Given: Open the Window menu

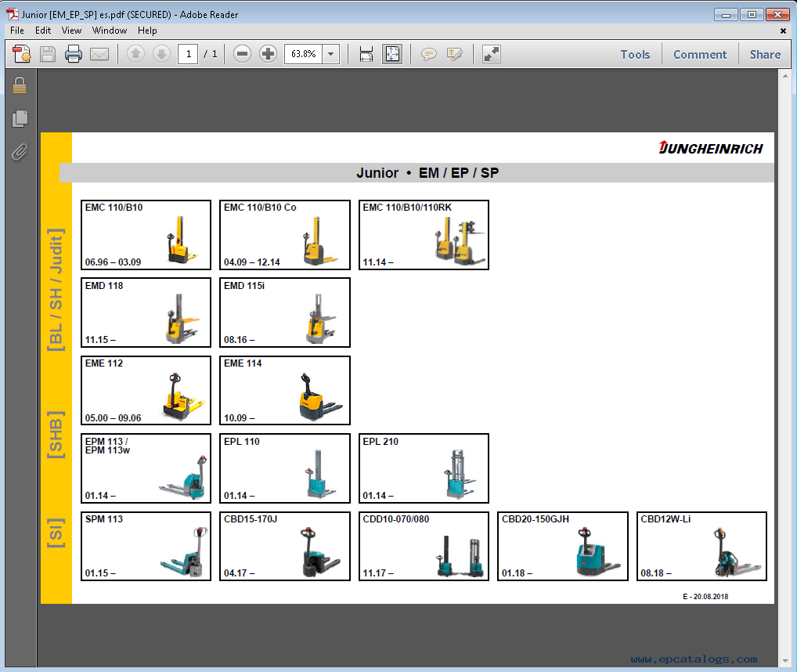Looking at the screenshot, I should click(110, 31).
